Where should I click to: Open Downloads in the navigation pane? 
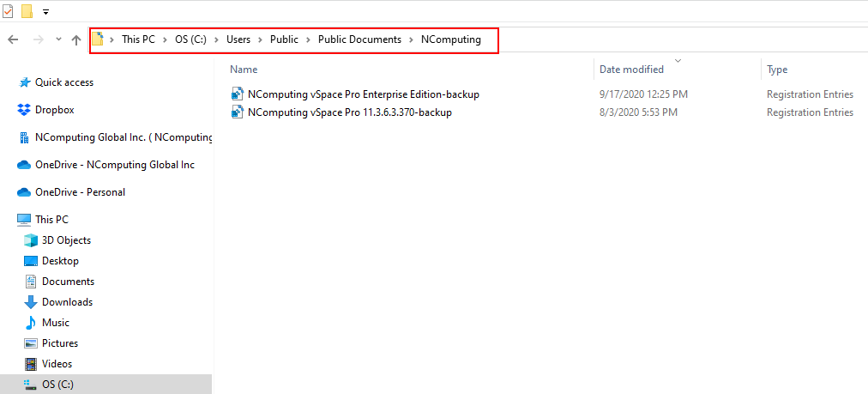click(x=68, y=302)
